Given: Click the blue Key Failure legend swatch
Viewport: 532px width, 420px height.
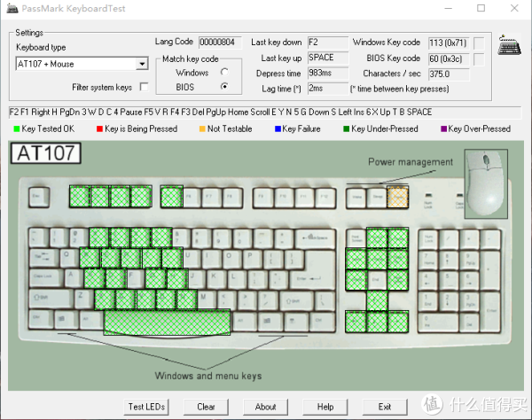Looking at the screenshot, I should tap(278, 128).
